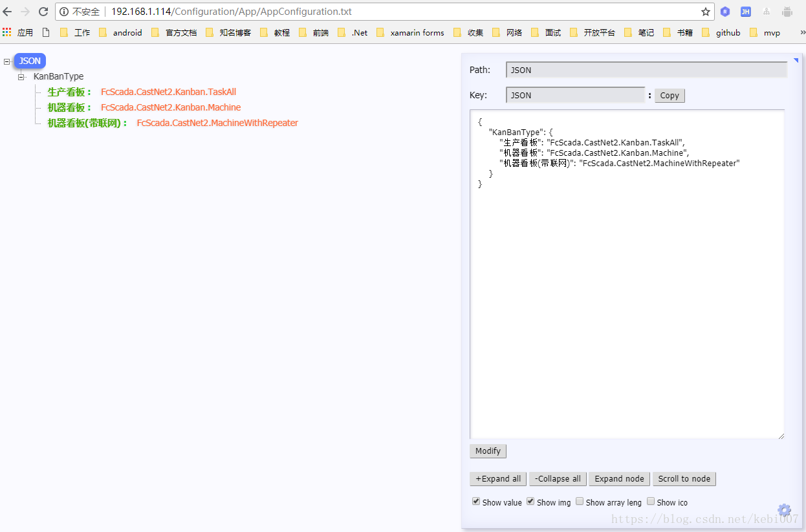Open the .Net bookmark folder

pos(353,32)
